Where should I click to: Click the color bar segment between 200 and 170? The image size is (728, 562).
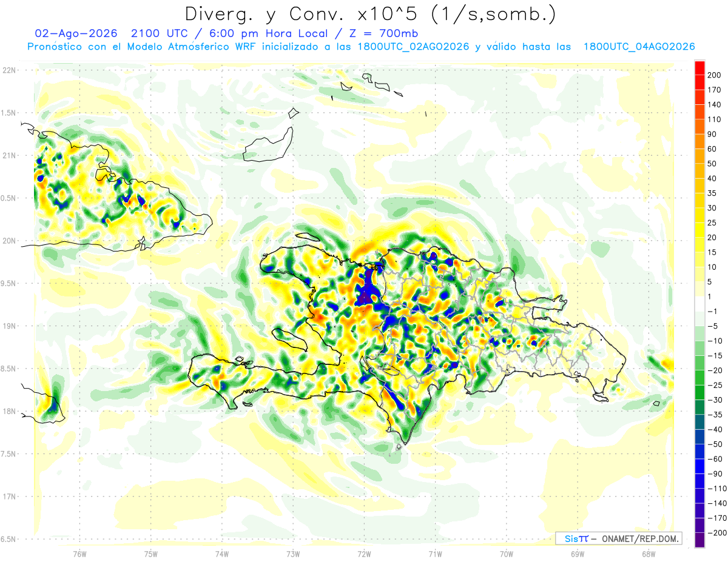(699, 82)
